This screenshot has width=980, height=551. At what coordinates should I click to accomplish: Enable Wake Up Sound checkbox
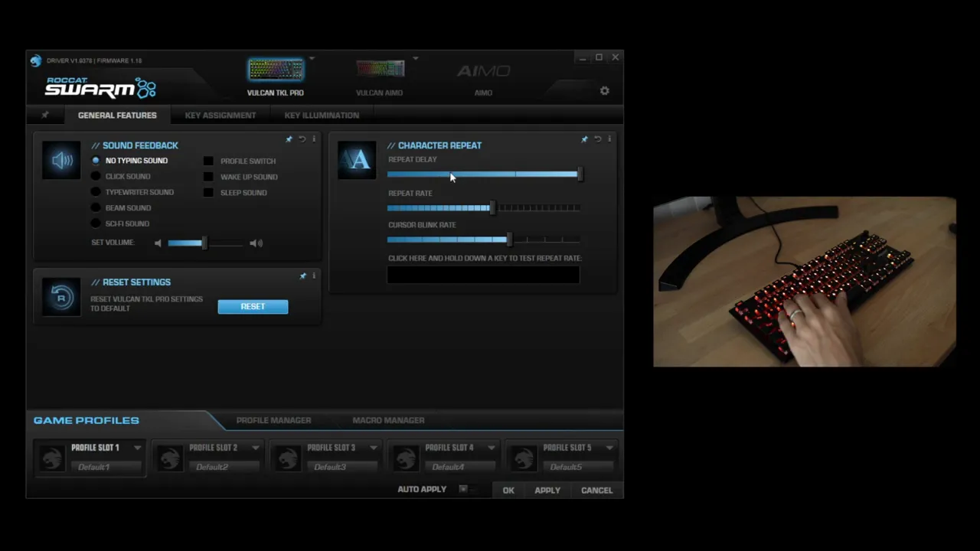(x=208, y=177)
